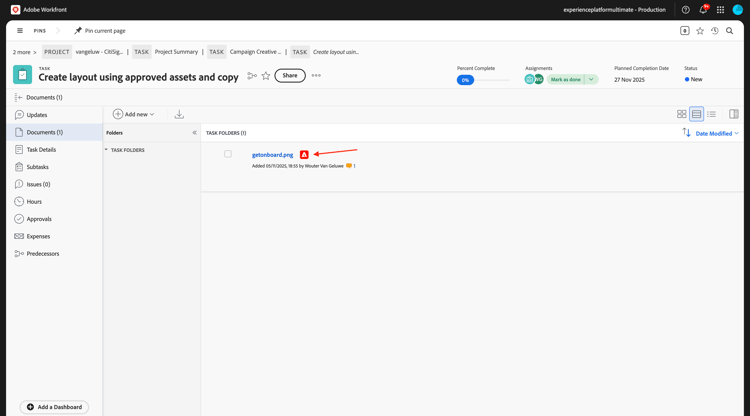Open the help question mark icon
The image size is (750, 416).
[685, 10]
